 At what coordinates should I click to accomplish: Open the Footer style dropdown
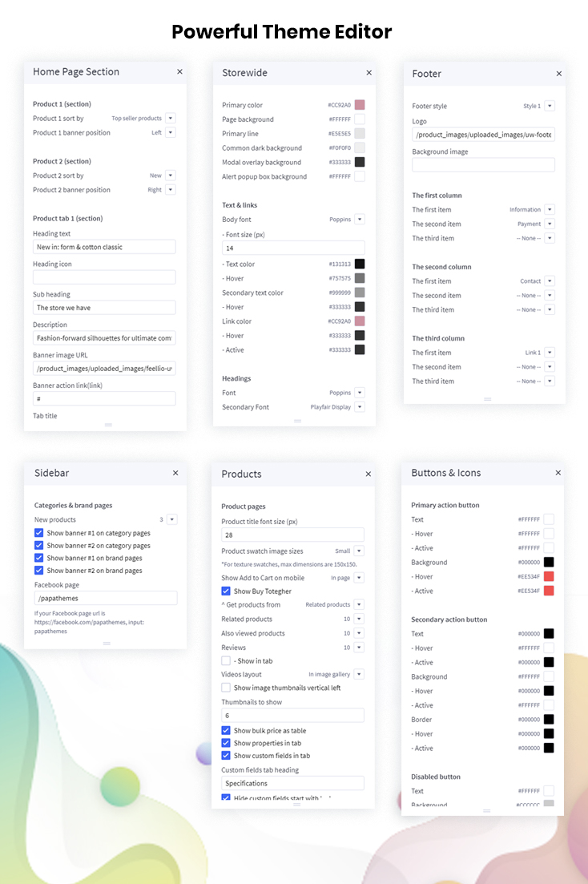pos(550,106)
